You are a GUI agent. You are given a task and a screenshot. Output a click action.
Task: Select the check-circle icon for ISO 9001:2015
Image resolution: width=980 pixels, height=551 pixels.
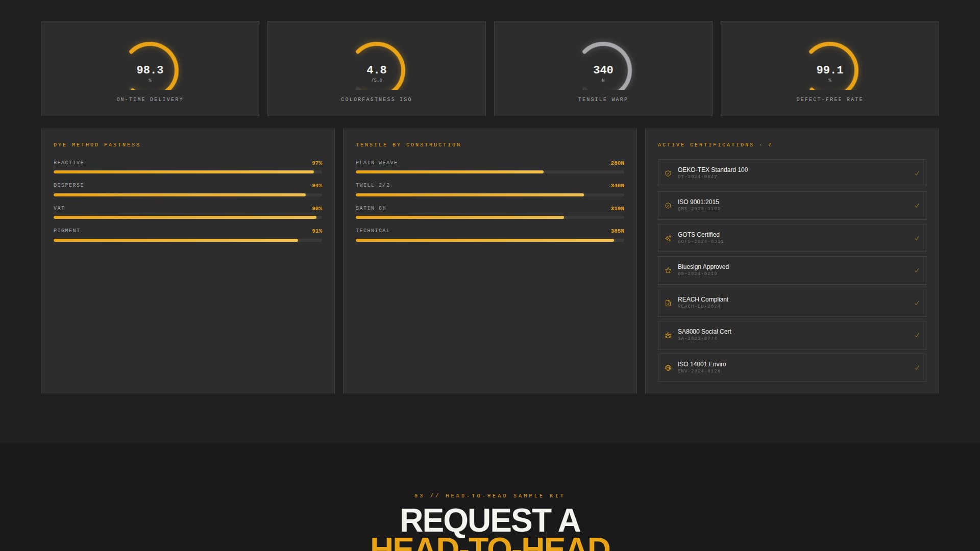pyautogui.click(x=668, y=206)
